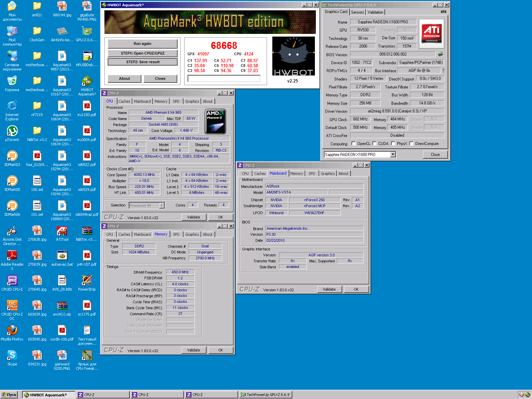Image resolution: width=532 pixels, height=399 pixels.
Task: Click the Aquamark result text field
Action: [x=224, y=78]
